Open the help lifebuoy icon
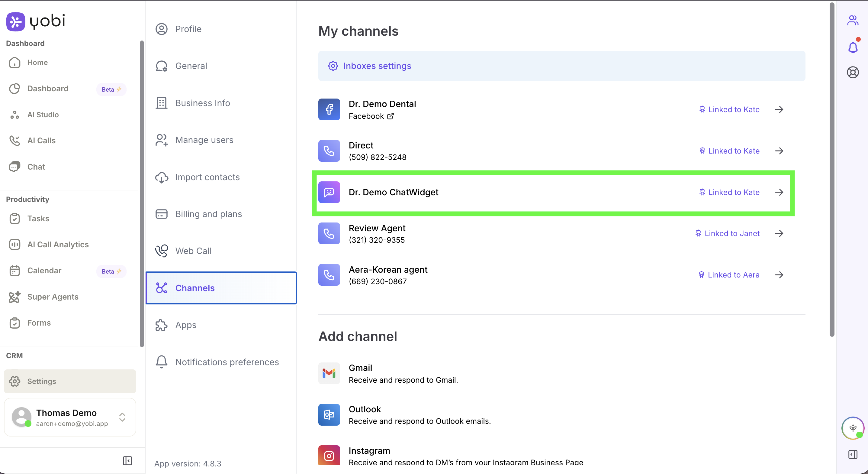Screen dimensions: 868x474 [x=853, y=72]
